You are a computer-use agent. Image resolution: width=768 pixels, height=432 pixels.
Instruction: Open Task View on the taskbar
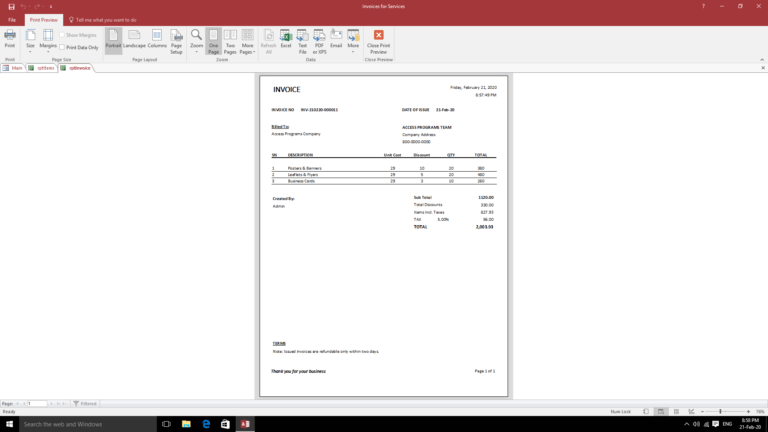point(167,424)
